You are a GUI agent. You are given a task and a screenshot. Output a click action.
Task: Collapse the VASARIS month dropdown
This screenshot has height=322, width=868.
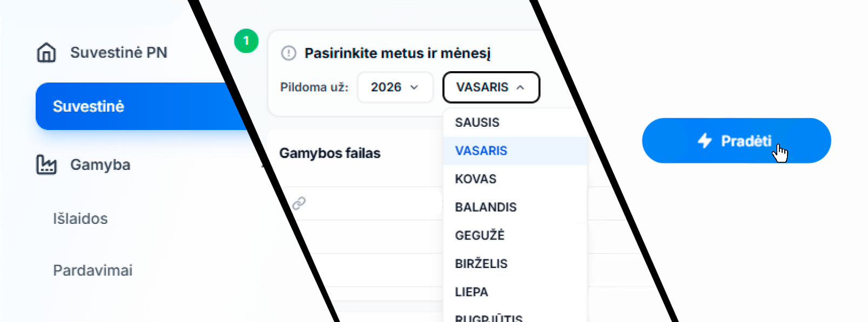point(490,87)
